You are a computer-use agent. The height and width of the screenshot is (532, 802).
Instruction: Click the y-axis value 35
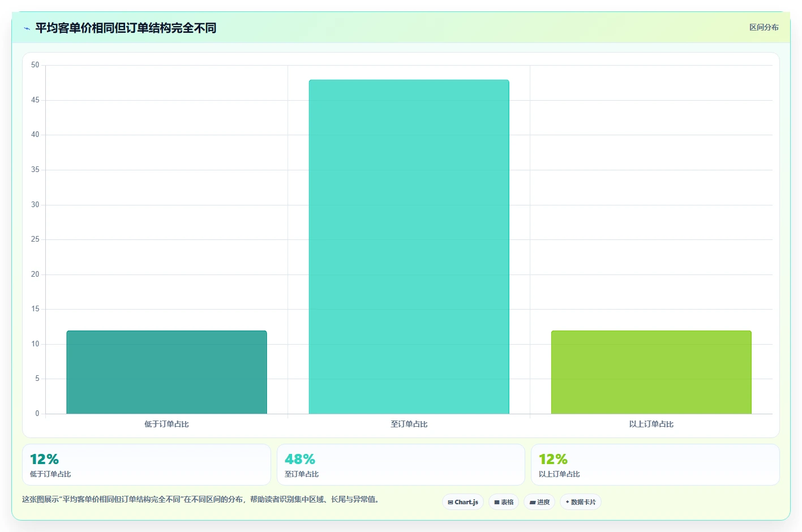[35, 170]
